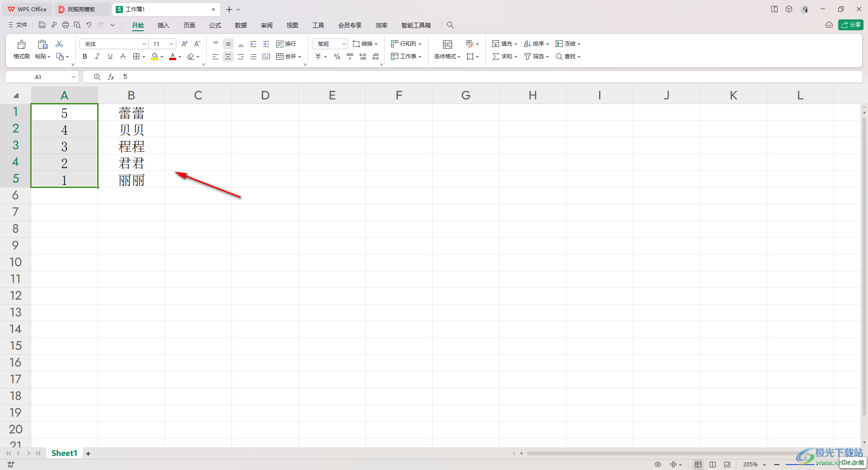
Task: Open the font size dropdown
Action: coord(171,44)
